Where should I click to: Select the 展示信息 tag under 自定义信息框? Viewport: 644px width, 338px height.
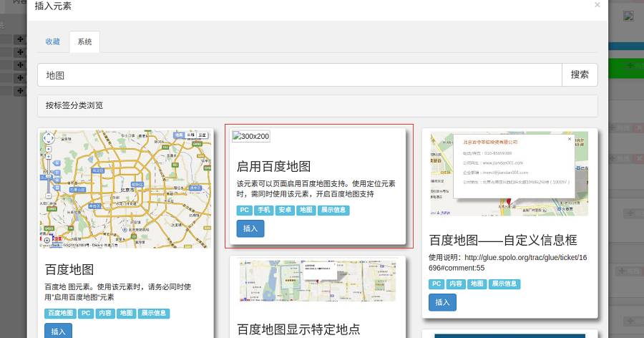coord(504,284)
